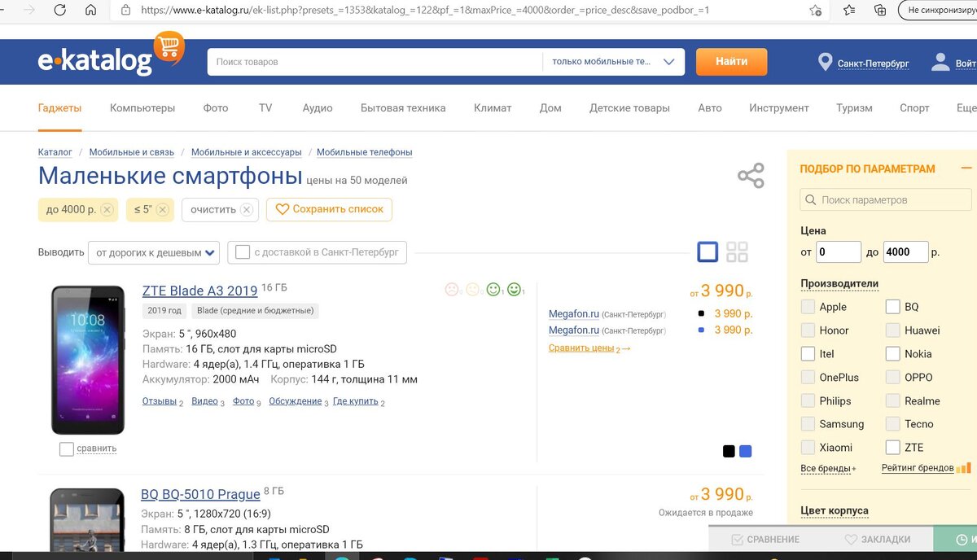
Task: Reload the page with the browser refresh icon
Action: click(x=59, y=11)
